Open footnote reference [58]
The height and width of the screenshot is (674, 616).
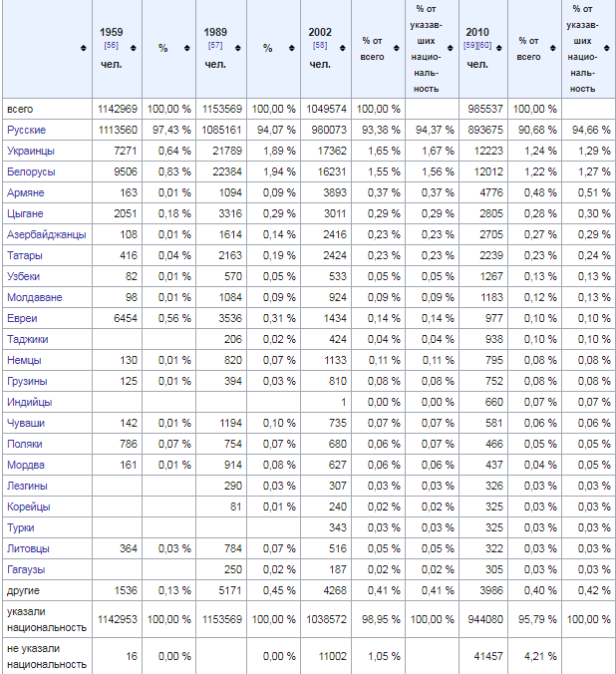point(320,46)
